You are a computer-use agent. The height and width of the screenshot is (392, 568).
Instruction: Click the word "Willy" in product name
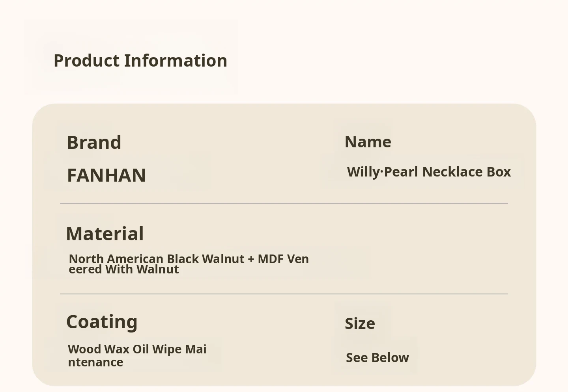(x=363, y=172)
